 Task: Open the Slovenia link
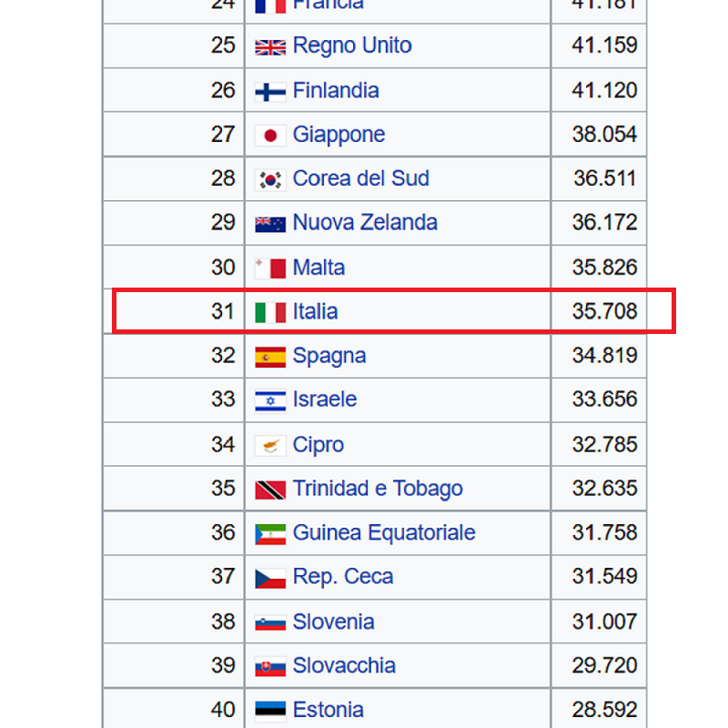[x=333, y=622]
